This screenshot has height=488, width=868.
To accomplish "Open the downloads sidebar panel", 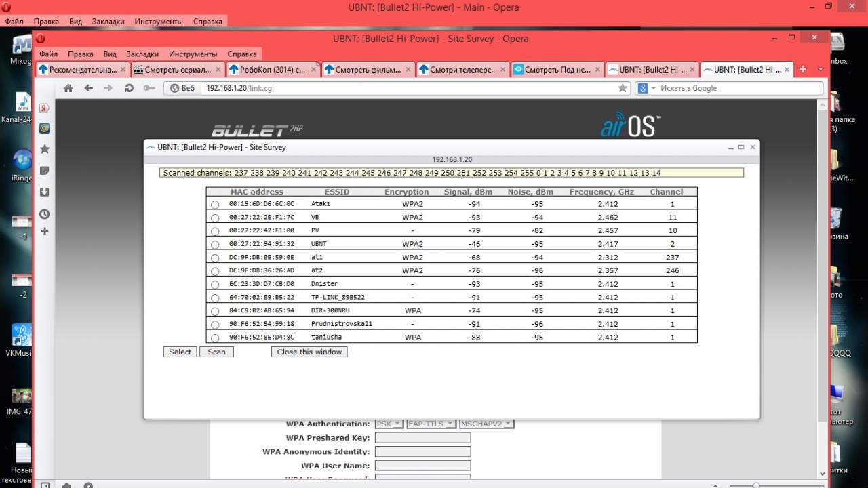I will click(x=45, y=192).
